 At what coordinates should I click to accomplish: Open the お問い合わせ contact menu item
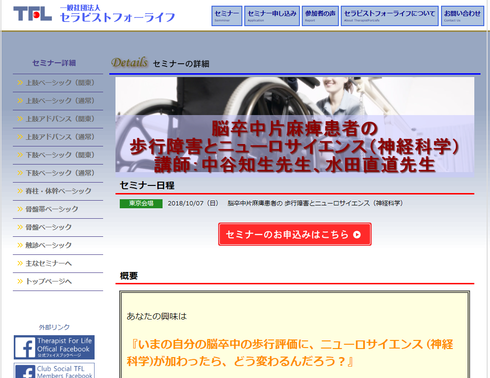462,16
